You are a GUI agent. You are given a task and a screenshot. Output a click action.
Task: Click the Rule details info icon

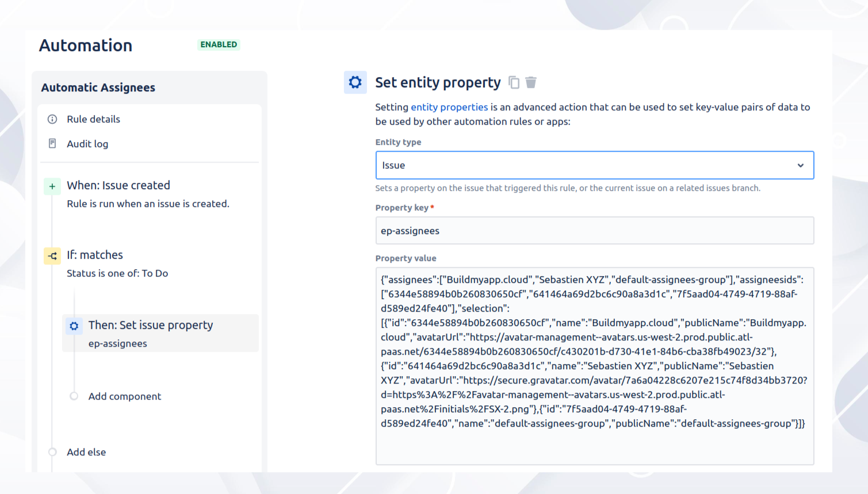pos(52,119)
